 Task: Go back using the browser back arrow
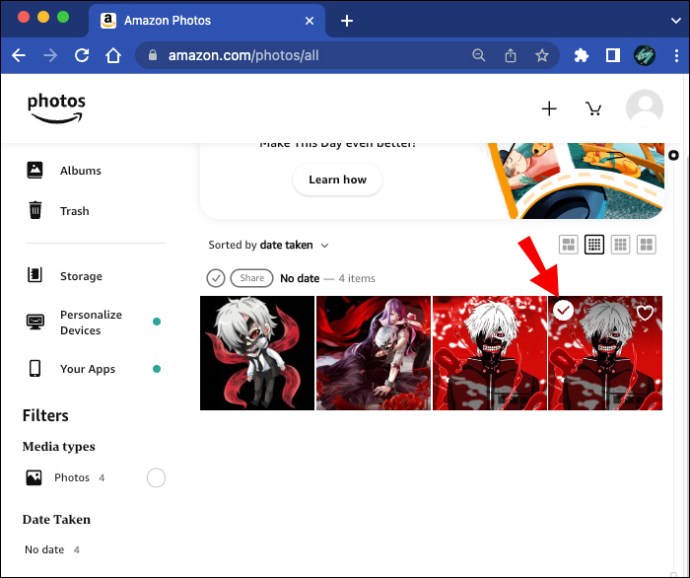coord(18,55)
